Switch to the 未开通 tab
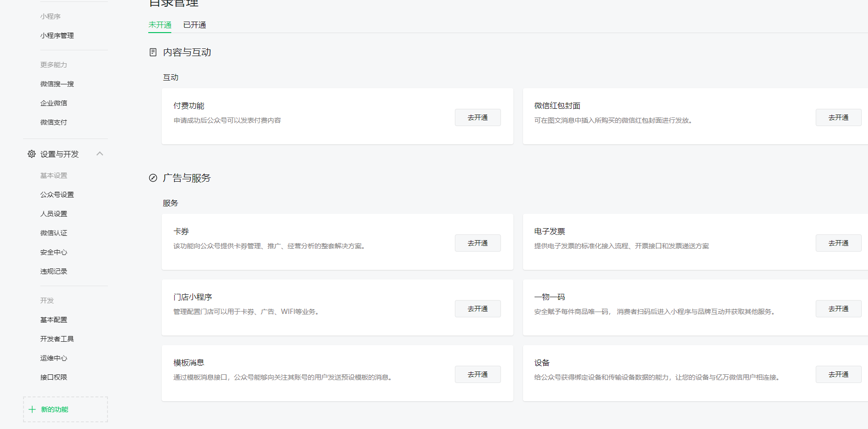The height and width of the screenshot is (429, 868). coord(160,25)
